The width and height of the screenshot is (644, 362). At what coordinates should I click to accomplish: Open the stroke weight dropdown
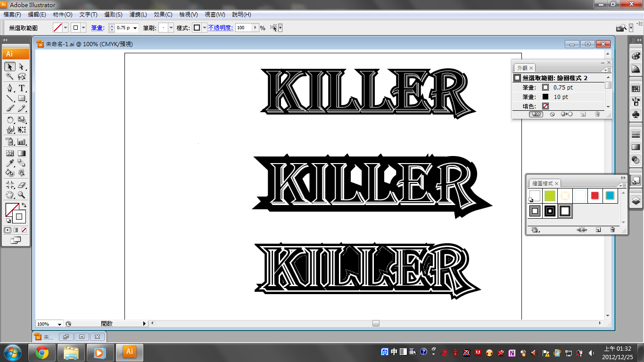[135, 28]
